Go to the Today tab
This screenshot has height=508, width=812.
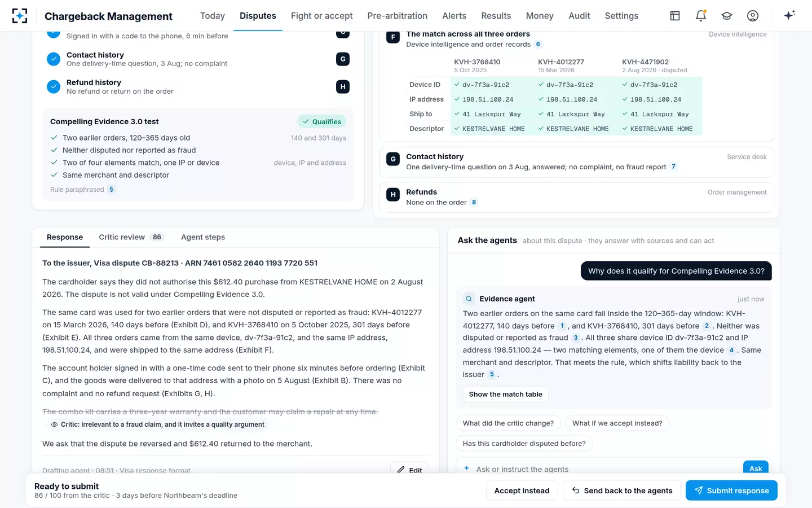pos(213,16)
